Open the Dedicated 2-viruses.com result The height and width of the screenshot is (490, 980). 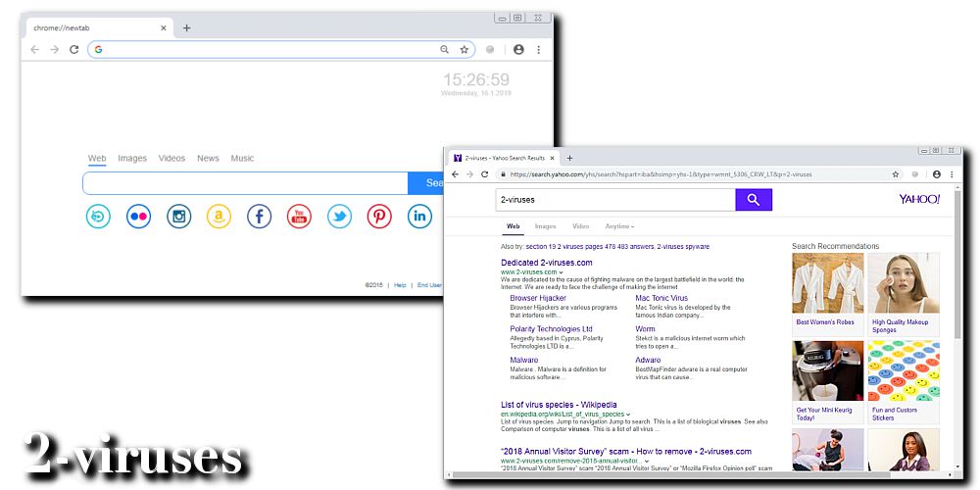point(546,263)
